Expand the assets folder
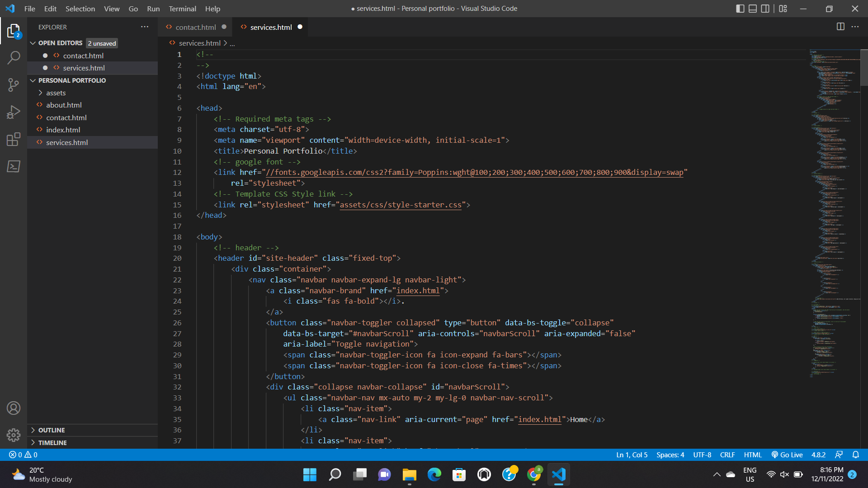 click(56, 93)
